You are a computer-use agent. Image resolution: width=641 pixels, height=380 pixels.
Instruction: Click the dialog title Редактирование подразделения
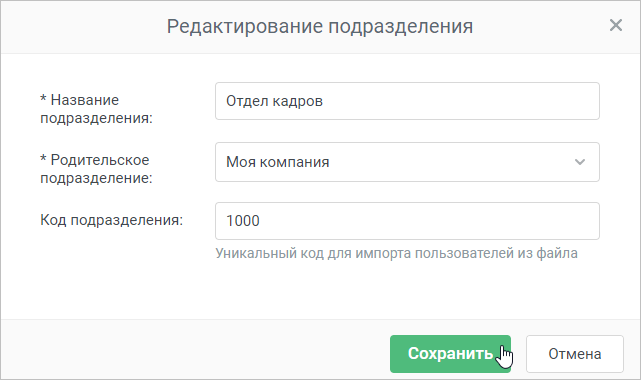pos(320,26)
